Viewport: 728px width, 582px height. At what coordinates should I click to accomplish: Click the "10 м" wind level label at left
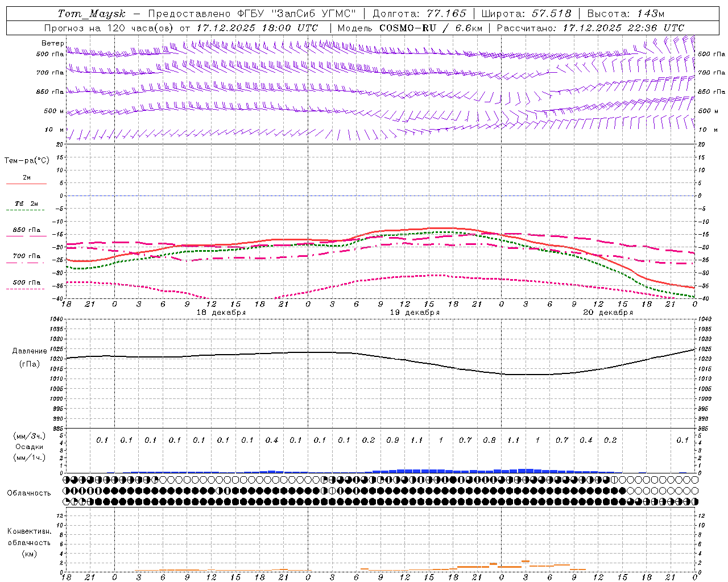coord(55,130)
